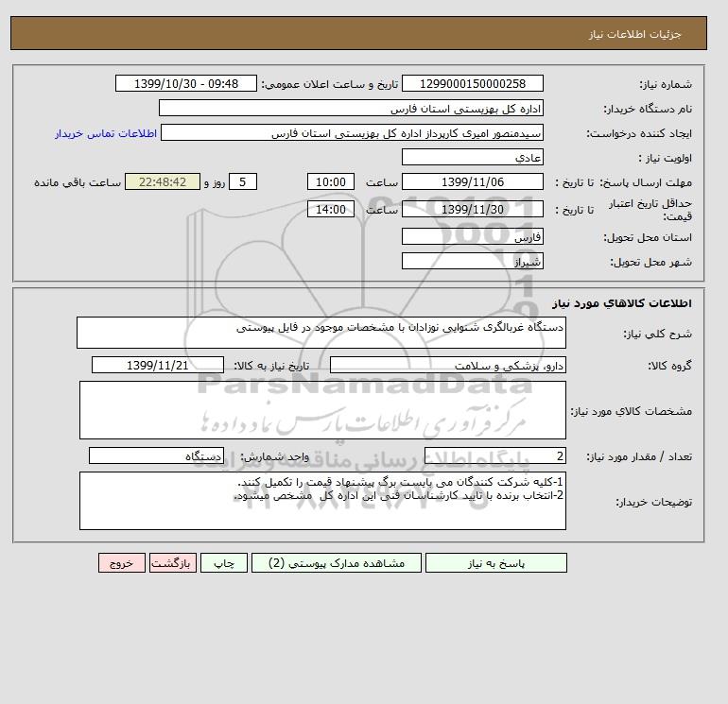This screenshot has height=704, width=728.
Task: Click the deadline time field 10:00
Action: (x=331, y=181)
